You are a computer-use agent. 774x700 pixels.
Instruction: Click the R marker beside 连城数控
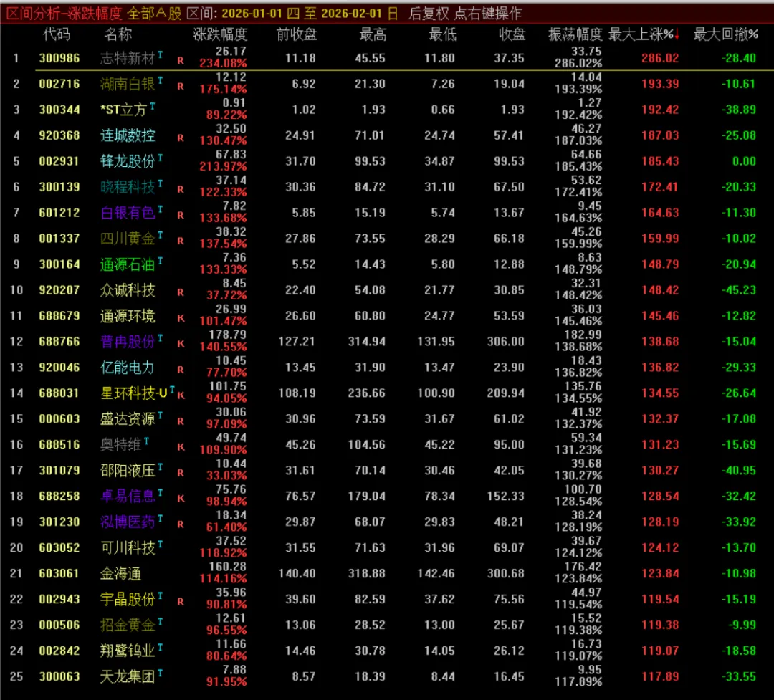point(181,138)
